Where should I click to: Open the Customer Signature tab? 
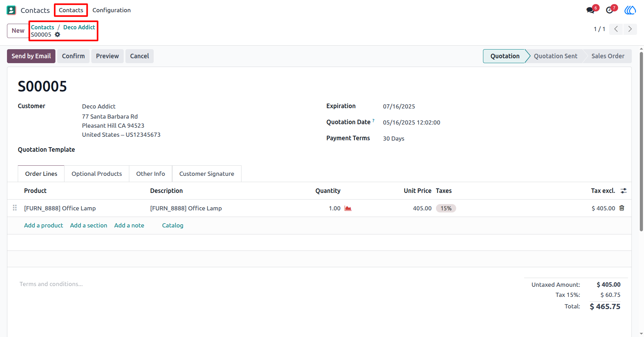pos(207,174)
